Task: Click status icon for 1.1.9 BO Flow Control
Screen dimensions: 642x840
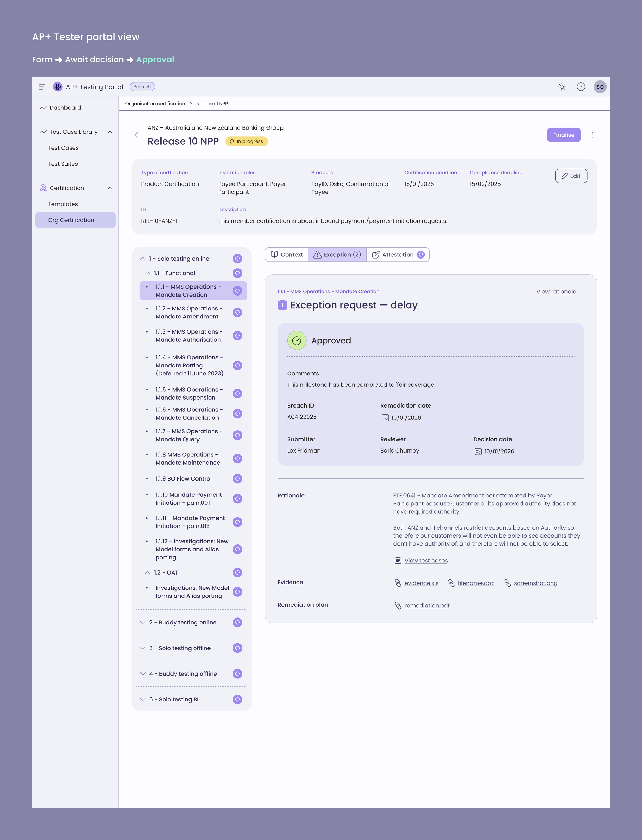Action: point(237,479)
